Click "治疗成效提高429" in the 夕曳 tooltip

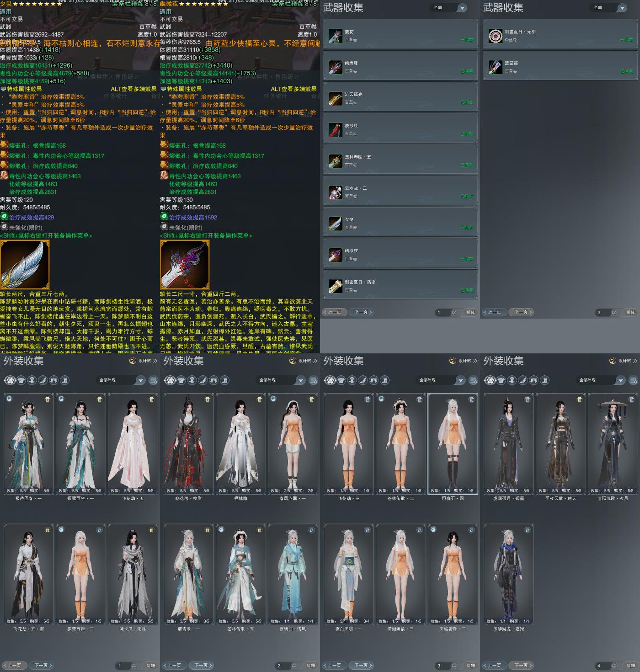[x=32, y=218]
